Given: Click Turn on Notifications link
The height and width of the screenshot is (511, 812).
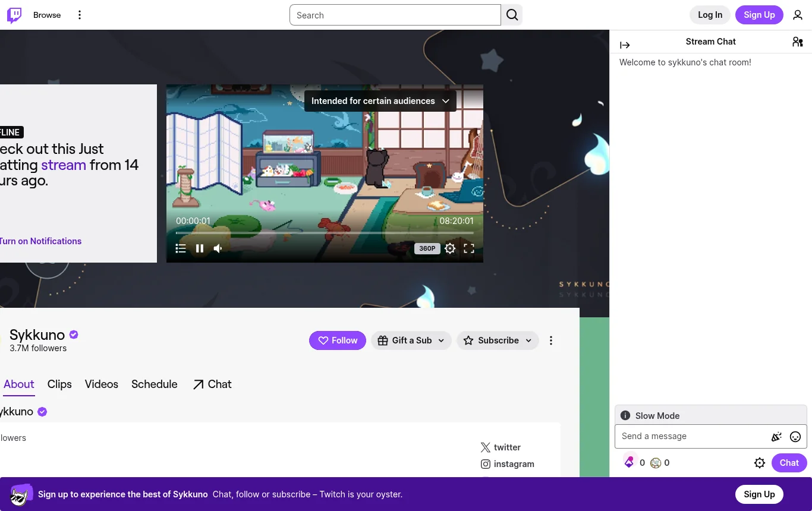Looking at the screenshot, I should tap(40, 241).
